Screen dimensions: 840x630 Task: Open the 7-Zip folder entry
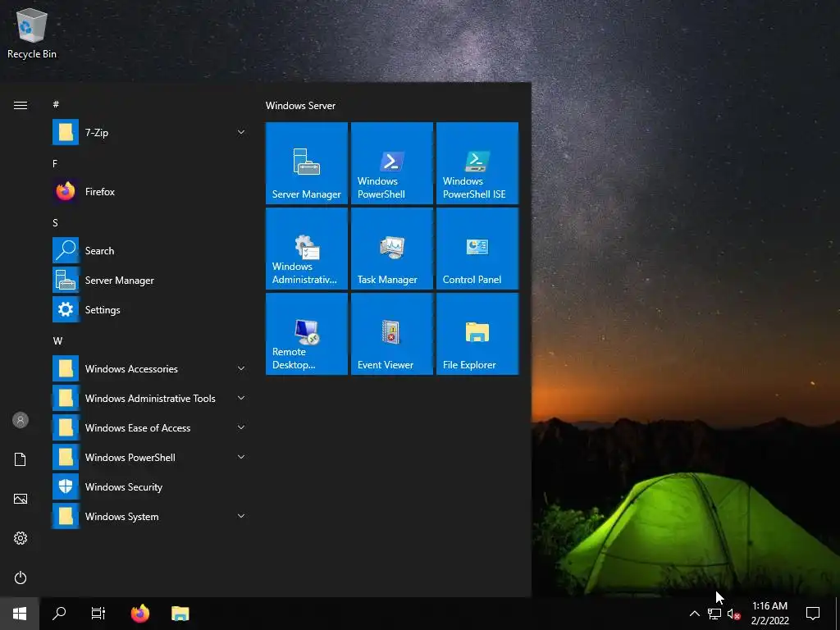coord(150,132)
